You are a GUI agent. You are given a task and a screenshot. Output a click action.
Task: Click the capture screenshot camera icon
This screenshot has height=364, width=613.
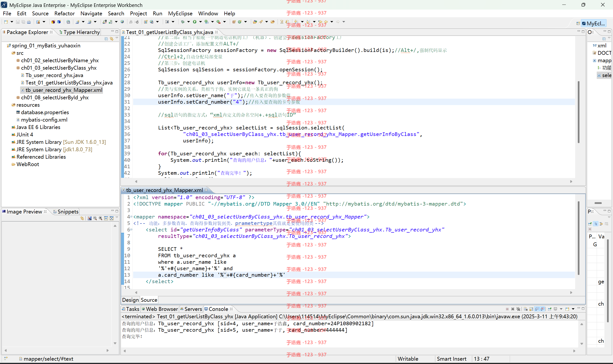coord(167,22)
